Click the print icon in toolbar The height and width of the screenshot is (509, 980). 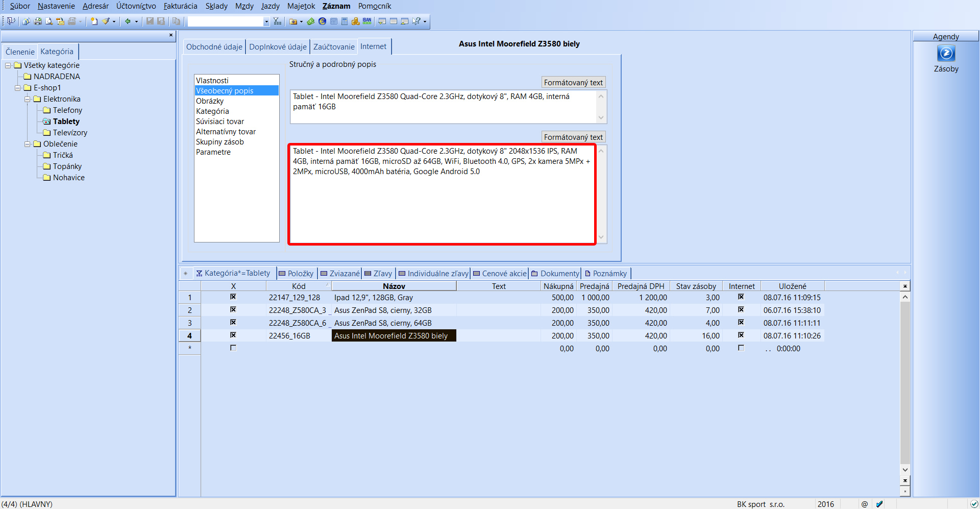click(x=38, y=21)
